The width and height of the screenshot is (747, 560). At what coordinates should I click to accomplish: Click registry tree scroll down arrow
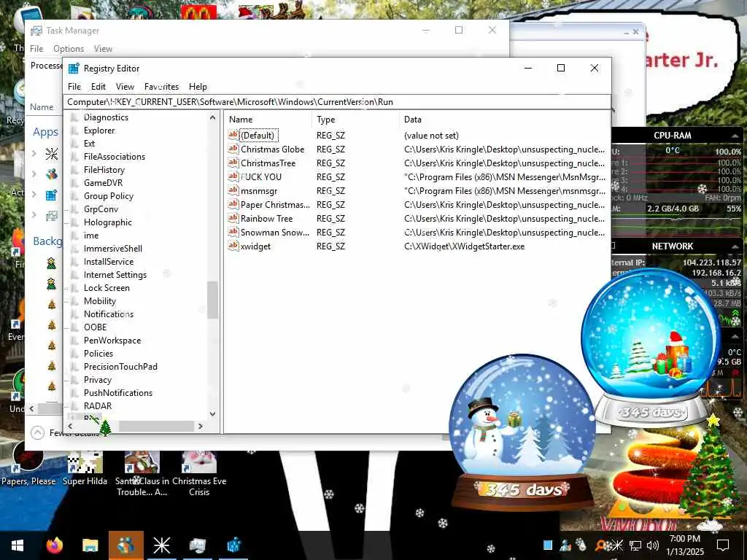(212, 414)
